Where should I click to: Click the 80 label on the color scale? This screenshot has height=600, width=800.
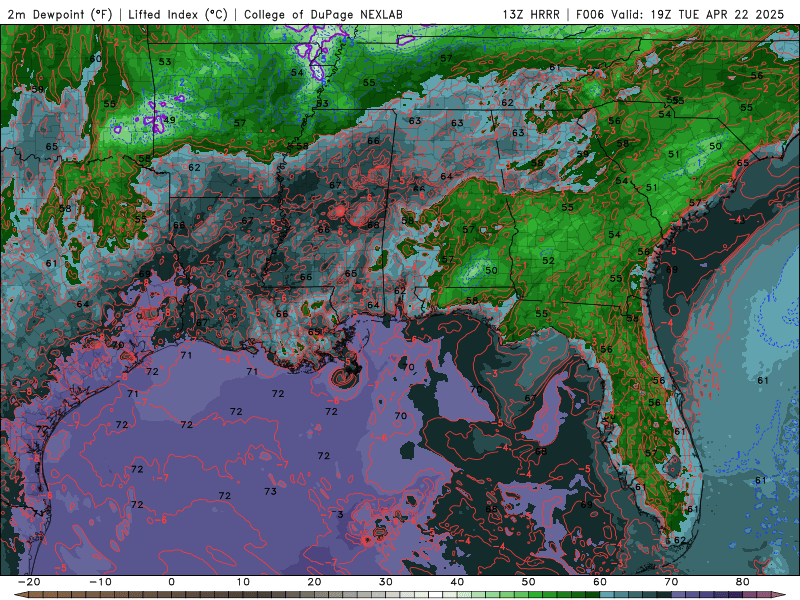[x=743, y=582]
